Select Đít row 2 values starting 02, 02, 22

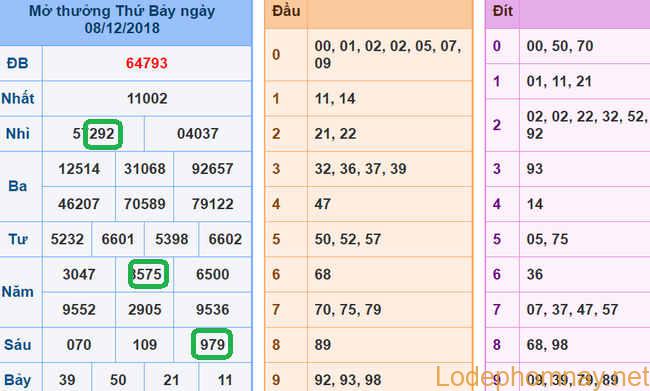click(x=587, y=125)
